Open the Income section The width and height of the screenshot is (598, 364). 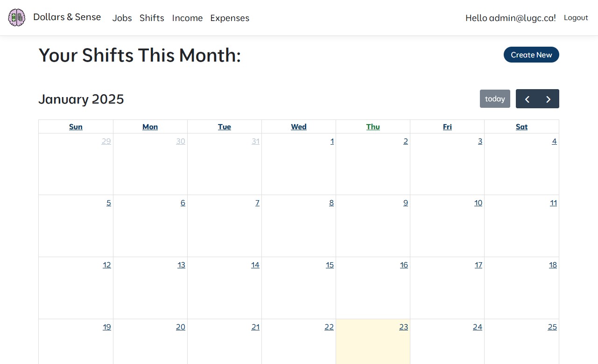(187, 18)
